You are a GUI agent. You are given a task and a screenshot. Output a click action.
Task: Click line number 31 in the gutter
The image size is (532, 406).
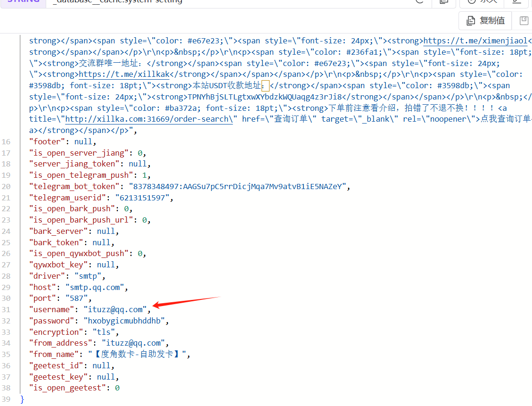click(6, 310)
